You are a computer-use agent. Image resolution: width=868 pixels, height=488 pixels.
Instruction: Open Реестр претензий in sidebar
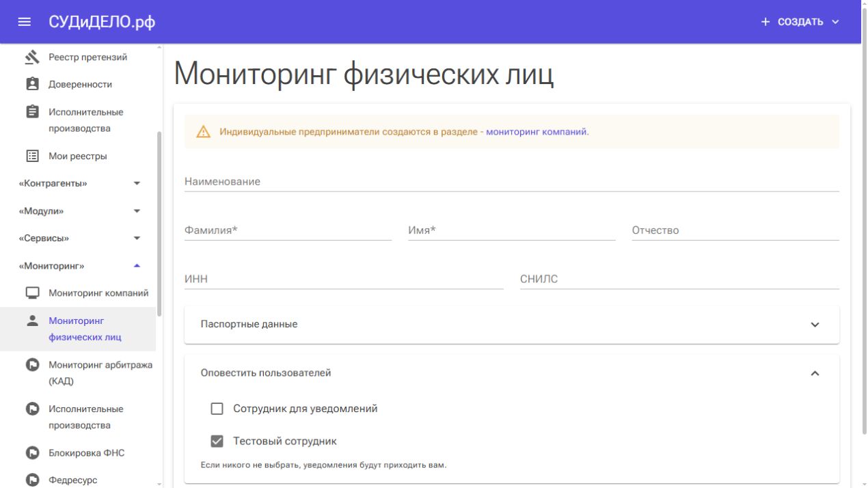[x=87, y=57]
